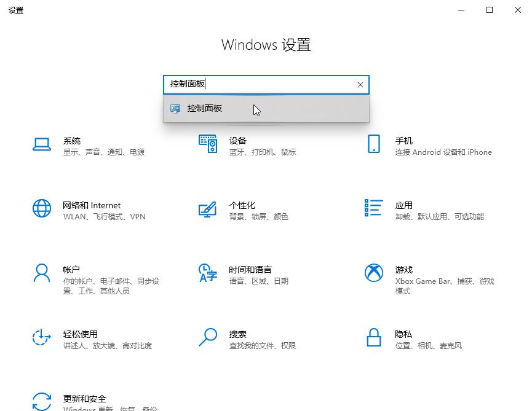The image size is (532, 411).
Task: Click the Control Panel icon in the suggestion
Action: pos(175,108)
